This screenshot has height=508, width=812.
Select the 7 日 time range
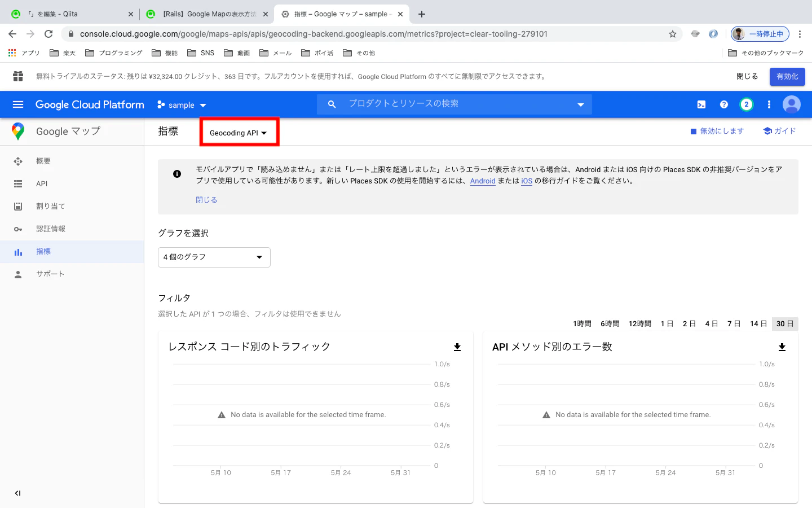point(734,324)
